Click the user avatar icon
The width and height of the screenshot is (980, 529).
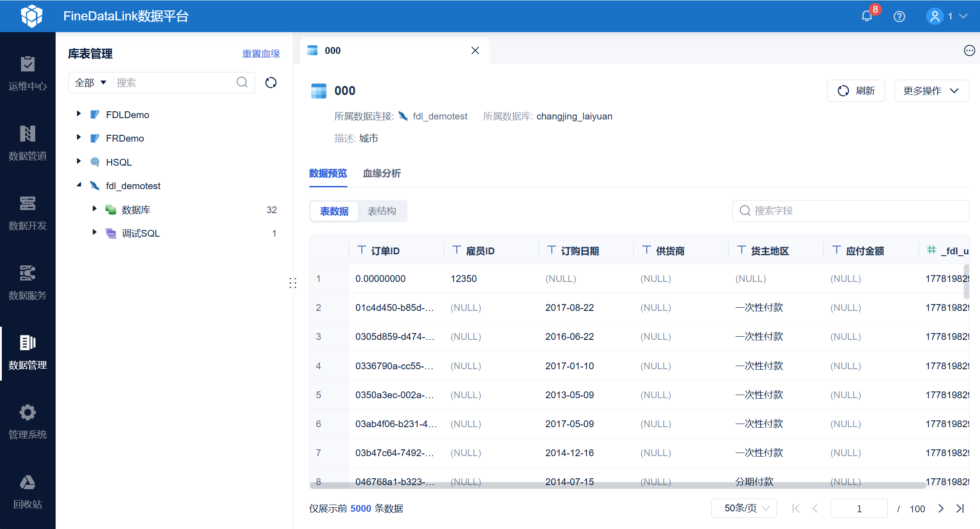coord(934,16)
